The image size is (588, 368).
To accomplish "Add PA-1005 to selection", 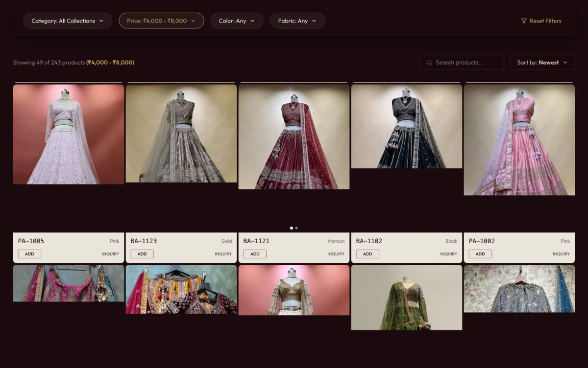I will 29,254.
